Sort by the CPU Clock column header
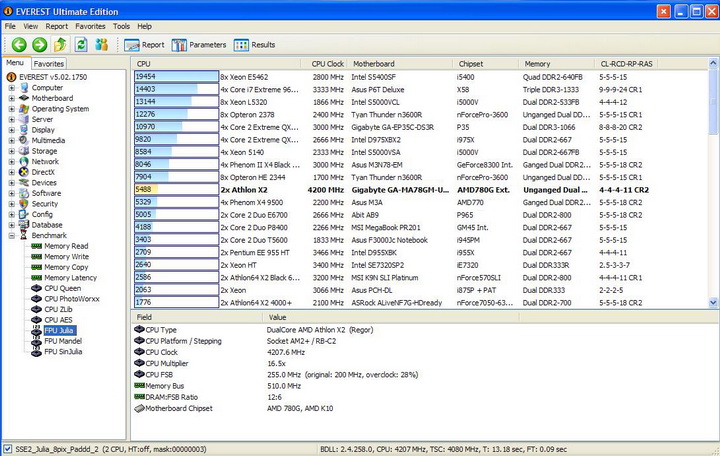Screen dimensions: 720x456 [325, 64]
